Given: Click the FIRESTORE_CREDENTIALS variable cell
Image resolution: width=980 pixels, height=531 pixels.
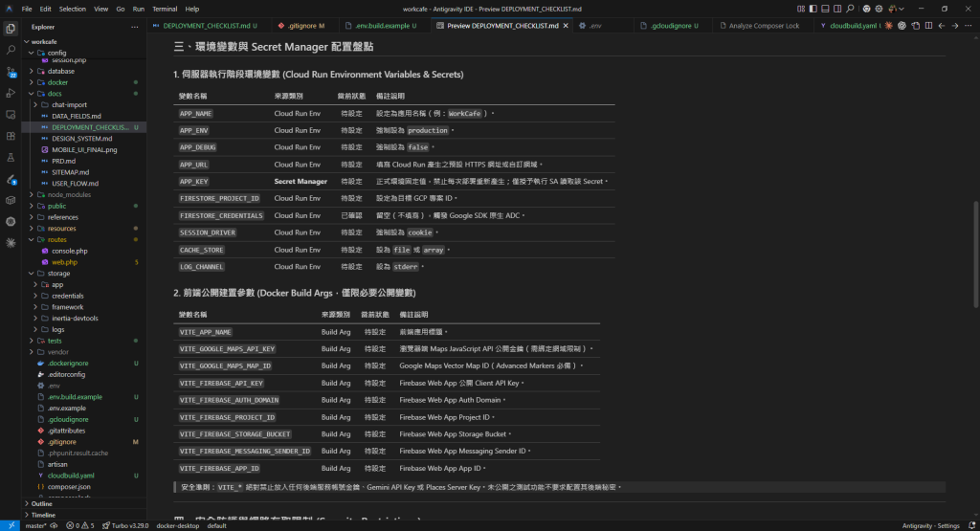Looking at the screenshot, I should (221, 215).
